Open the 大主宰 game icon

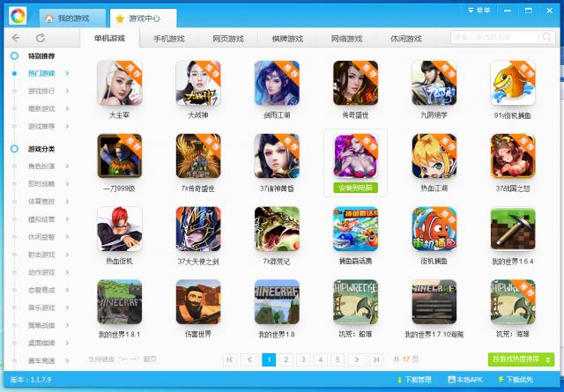point(120,83)
